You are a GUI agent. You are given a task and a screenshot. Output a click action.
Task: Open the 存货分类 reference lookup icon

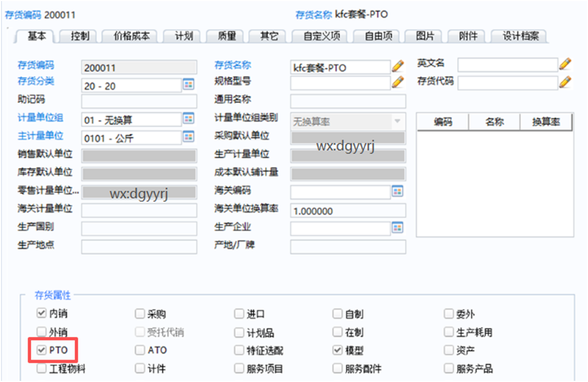[x=189, y=84]
